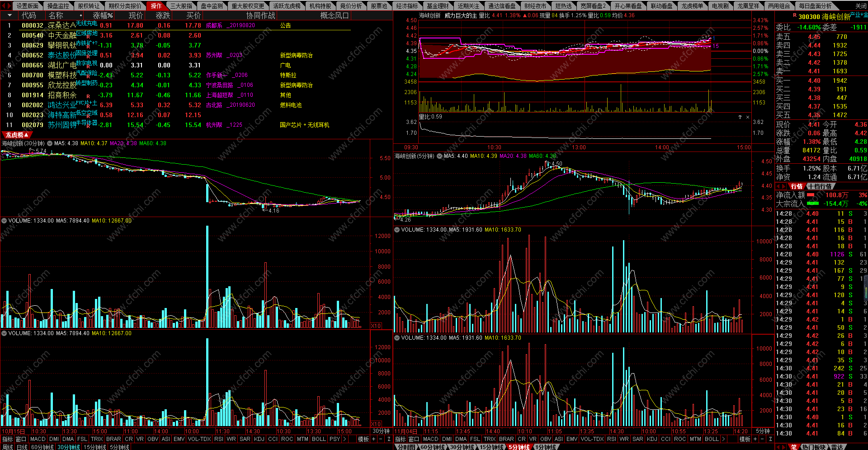Viewport: 868px width, 450px height.
Task: Select VOL-TDX indicator on 5-minute chart
Action: coord(591,439)
